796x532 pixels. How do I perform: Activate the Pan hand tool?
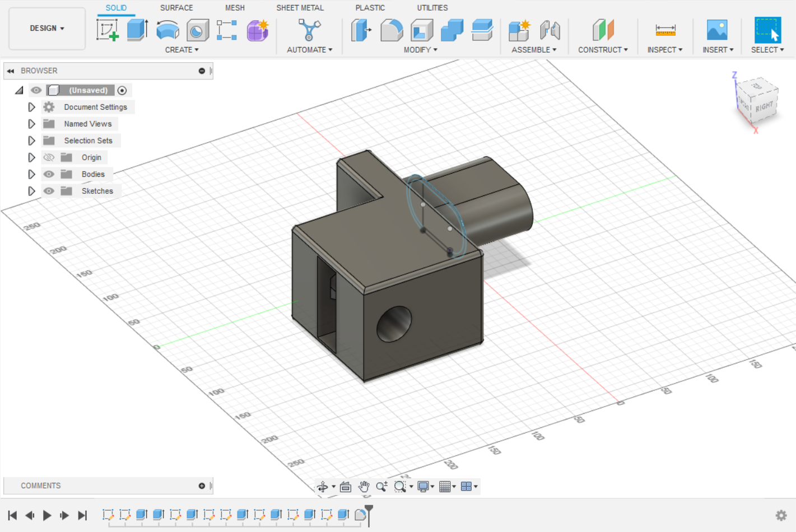coord(364,487)
